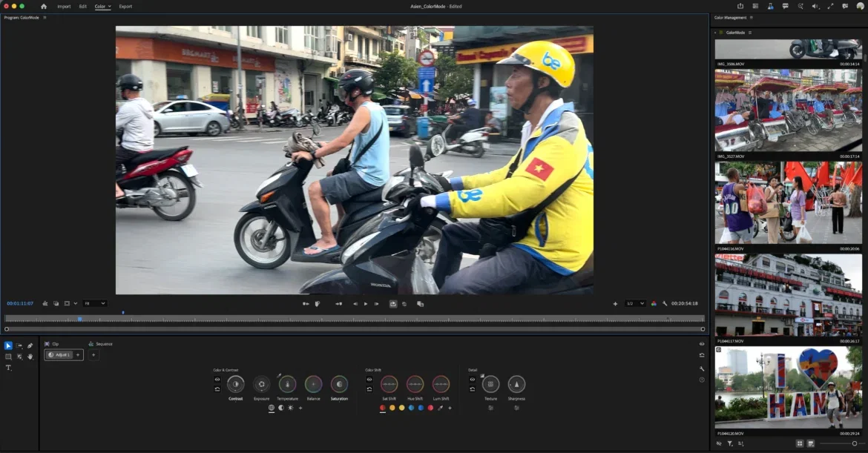The image size is (868, 453).
Task: Click the button editor plus icon
Action: (x=615, y=304)
